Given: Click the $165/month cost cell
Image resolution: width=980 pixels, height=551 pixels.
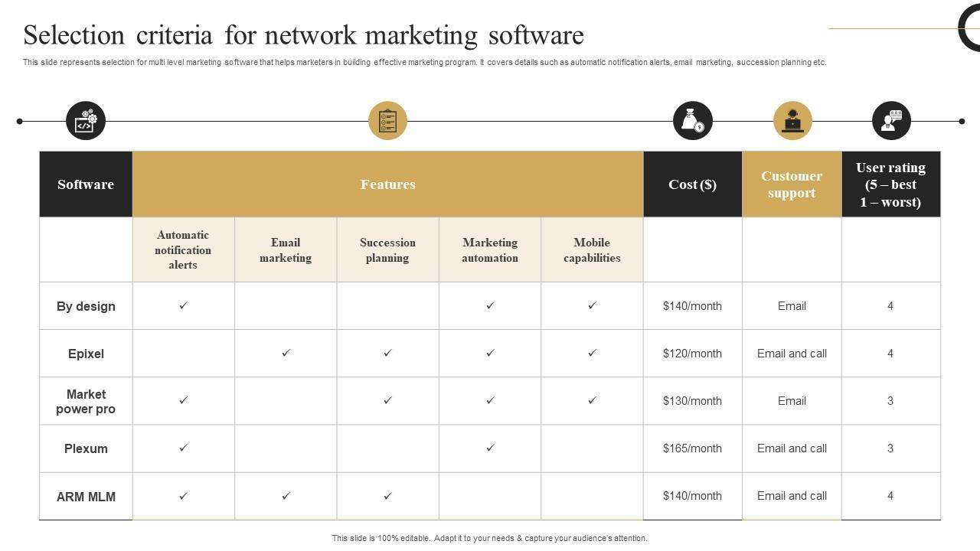Looking at the screenshot, I should (692, 448).
